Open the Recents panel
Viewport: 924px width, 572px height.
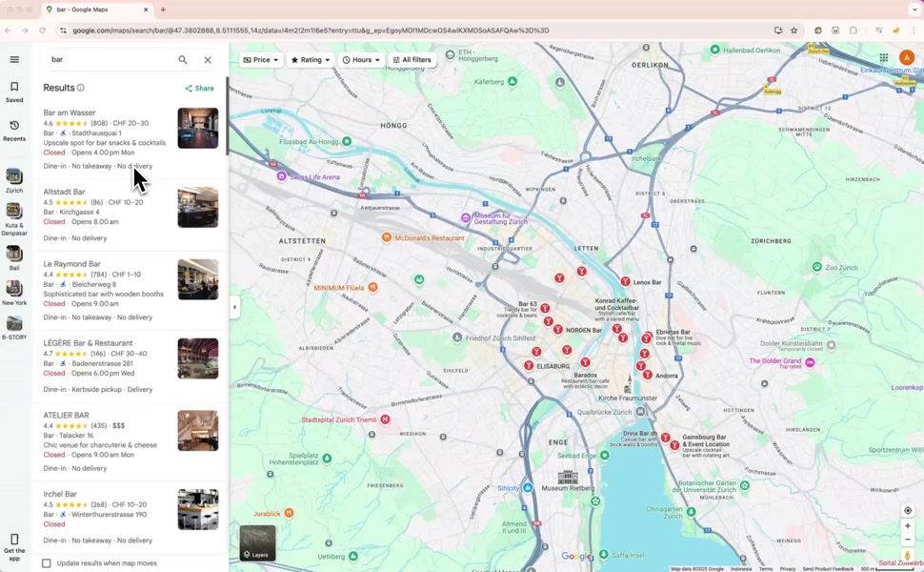click(x=14, y=131)
